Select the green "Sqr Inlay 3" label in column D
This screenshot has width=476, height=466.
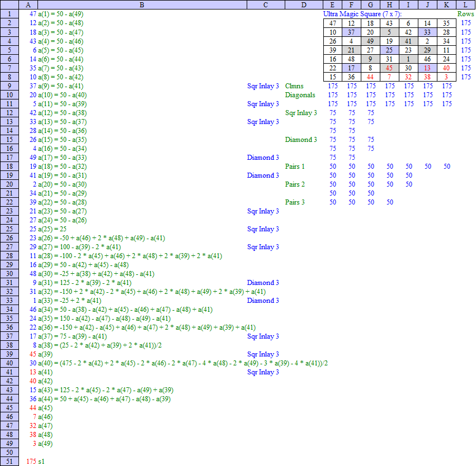(x=301, y=113)
